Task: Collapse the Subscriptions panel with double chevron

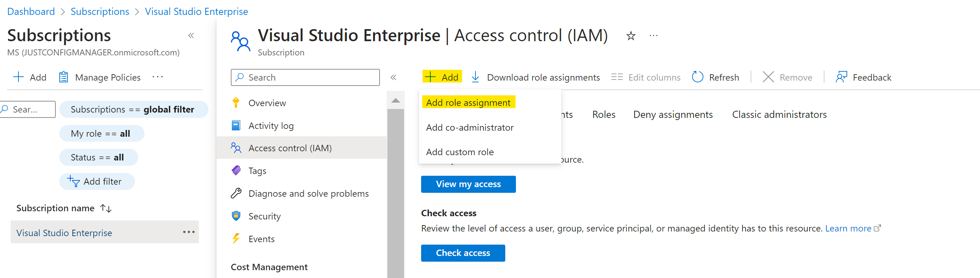Action: point(191,36)
